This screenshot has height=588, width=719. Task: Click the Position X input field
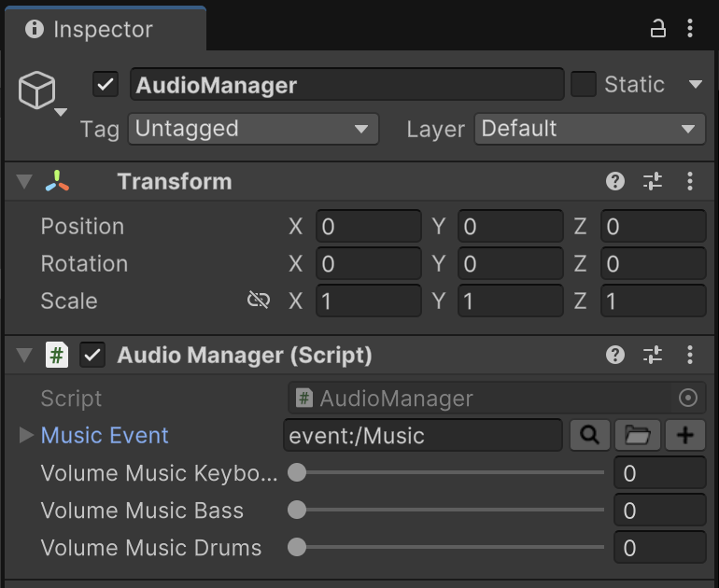[x=369, y=226]
